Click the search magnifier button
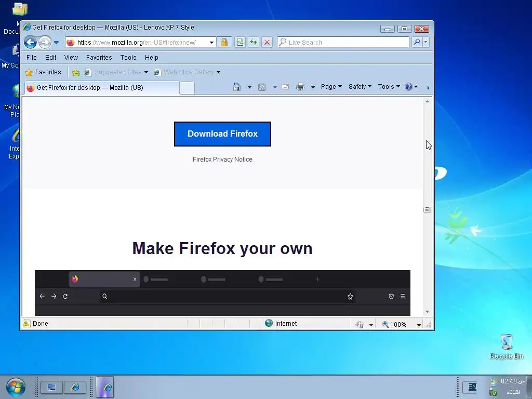The width and height of the screenshot is (532, 399). tap(417, 42)
